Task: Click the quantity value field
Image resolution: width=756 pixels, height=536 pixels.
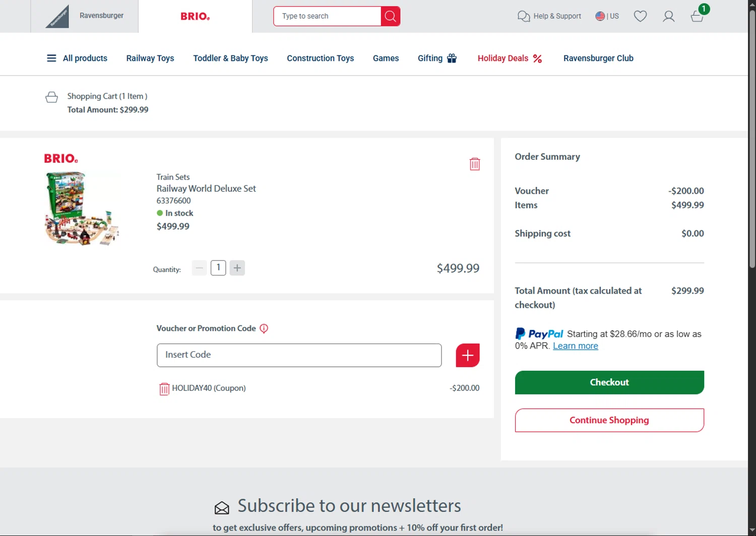Action: (x=218, y=268)
